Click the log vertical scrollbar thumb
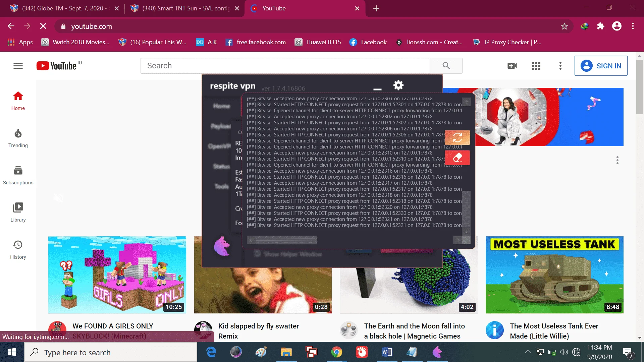The image size is (644, 362). 466,209
